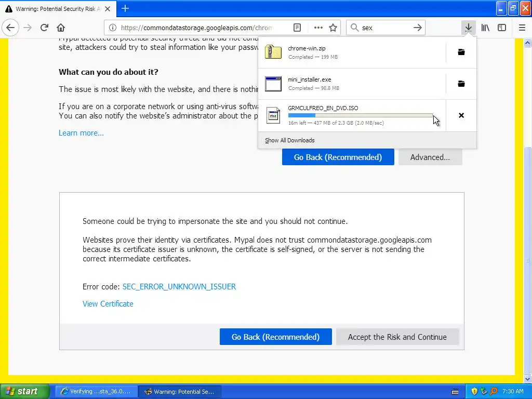Open a new tab with plus
The image size is (532, 399).
[x=125, y=8]
